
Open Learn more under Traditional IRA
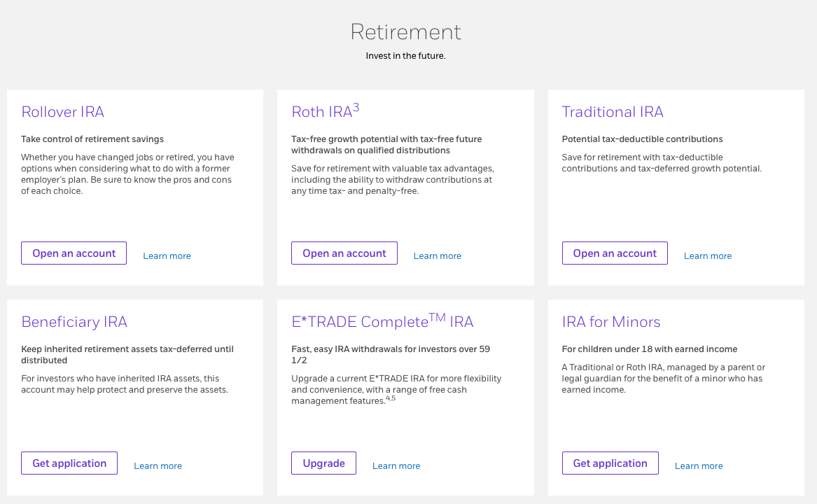click(707, 255)
